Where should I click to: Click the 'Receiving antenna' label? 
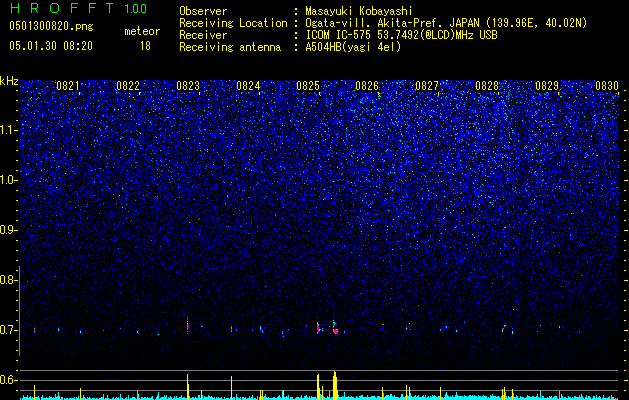pos(230,47)
